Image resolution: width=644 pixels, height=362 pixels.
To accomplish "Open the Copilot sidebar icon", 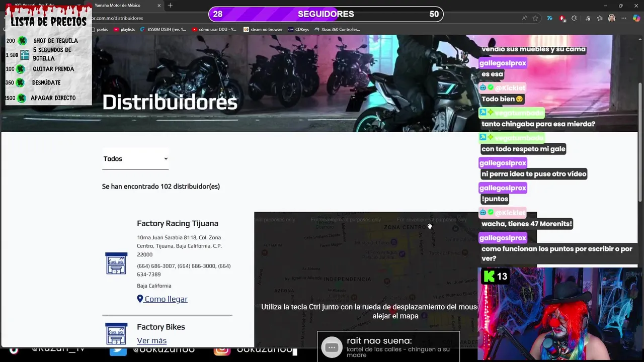I will click(x=636, y=18).
